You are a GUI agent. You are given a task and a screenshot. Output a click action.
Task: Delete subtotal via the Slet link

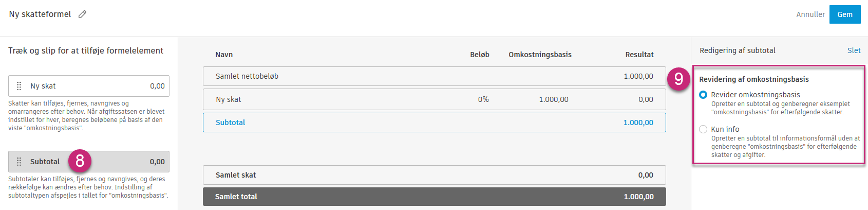coord(854,50)
